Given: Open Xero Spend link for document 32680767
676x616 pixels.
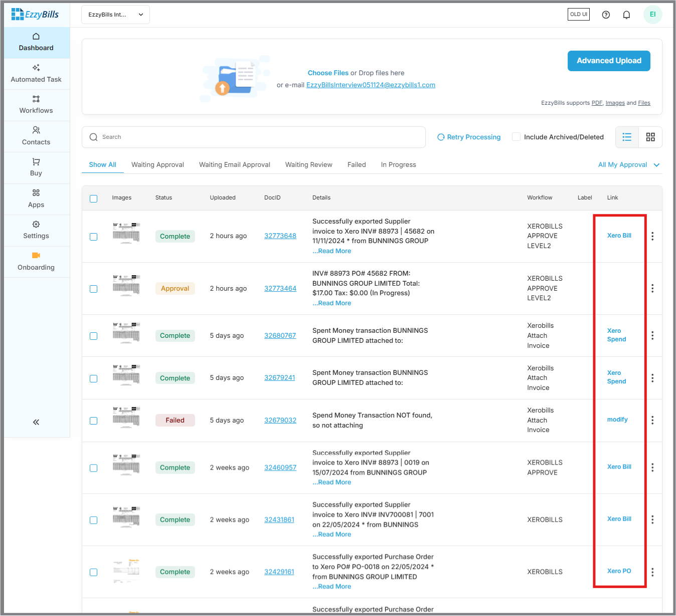Looking at the screenshot, I should coord(617,335).
